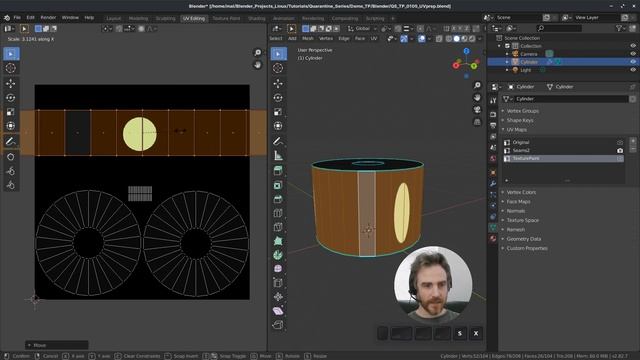The image size is (640, 360).
Task: Choose the Loop Cut tool
Action: (278, 213)
